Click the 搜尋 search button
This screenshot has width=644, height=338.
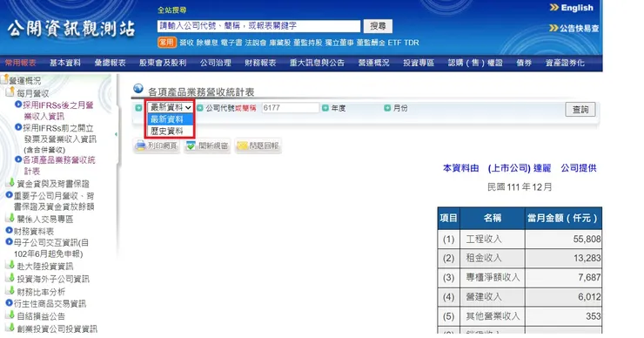(x=378, y=26)
